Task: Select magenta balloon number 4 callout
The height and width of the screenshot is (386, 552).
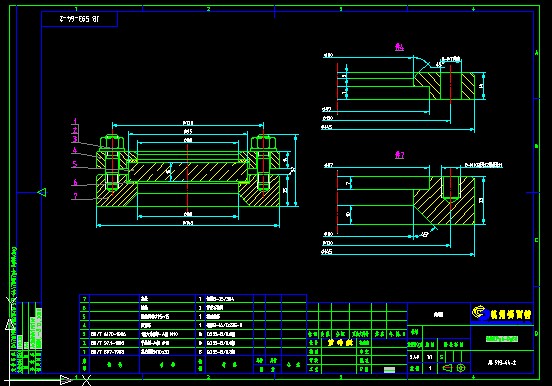Action: (x=75, y=150)
